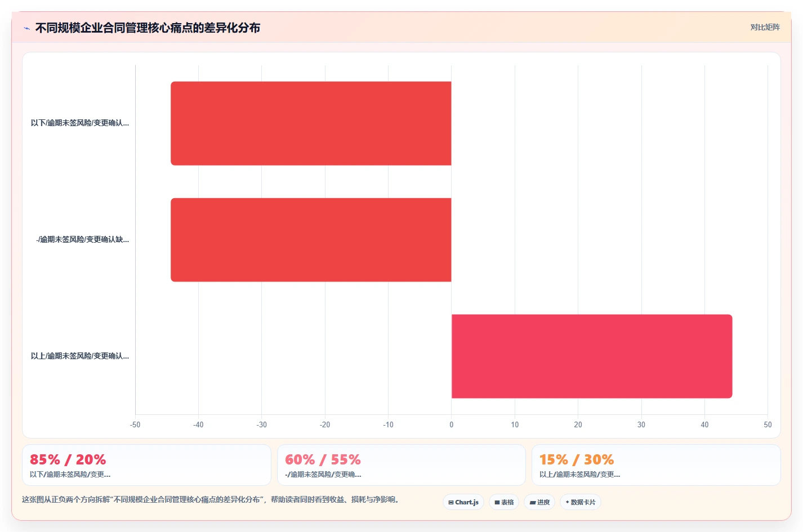Open the 15% / 30% data card
Image resolution: width=803 pixels, height=532 pixels.
(656, 465)
